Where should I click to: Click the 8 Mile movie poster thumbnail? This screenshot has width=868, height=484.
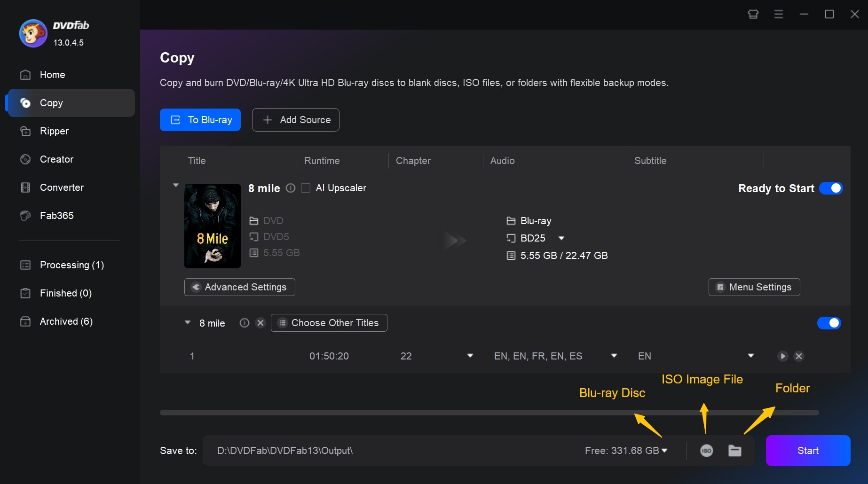click(212, 226)
